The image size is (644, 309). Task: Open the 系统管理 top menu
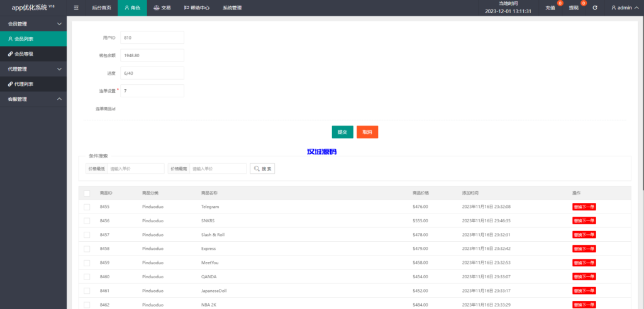pos(231,8)
